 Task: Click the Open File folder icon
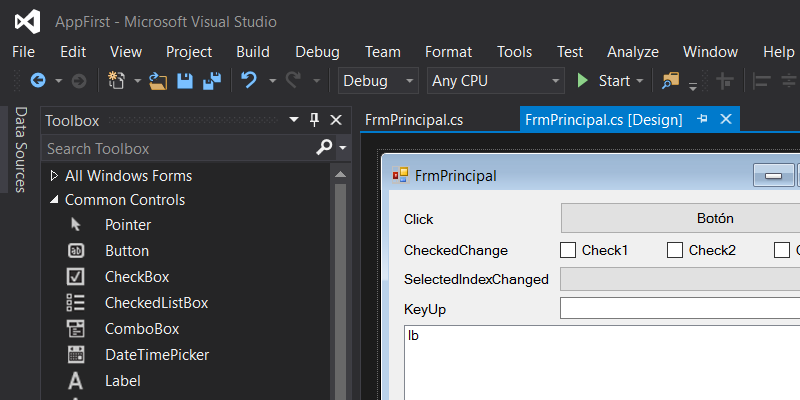click(159, 81)
